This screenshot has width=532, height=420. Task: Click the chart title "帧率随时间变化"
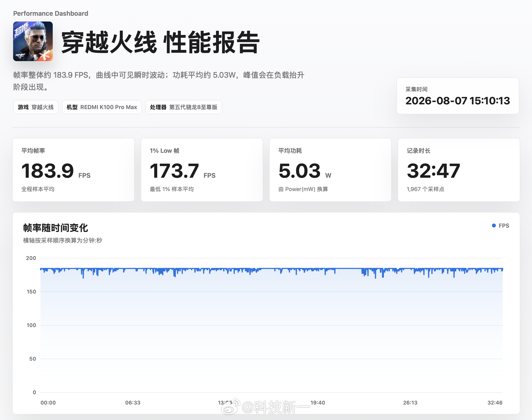[x=55, y=228]
